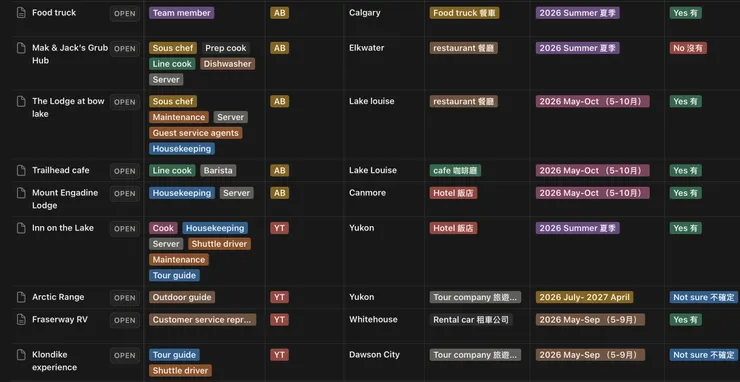This screenshot has height=382, width=740.
Task: Click the page icon beside Mount Engadine Lodge
Action: click(x=21, y=193)
